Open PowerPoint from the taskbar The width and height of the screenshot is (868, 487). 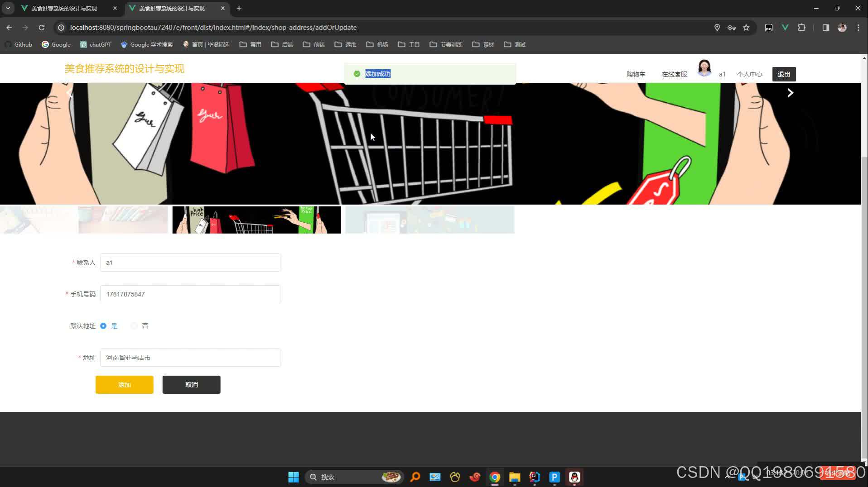554,477
